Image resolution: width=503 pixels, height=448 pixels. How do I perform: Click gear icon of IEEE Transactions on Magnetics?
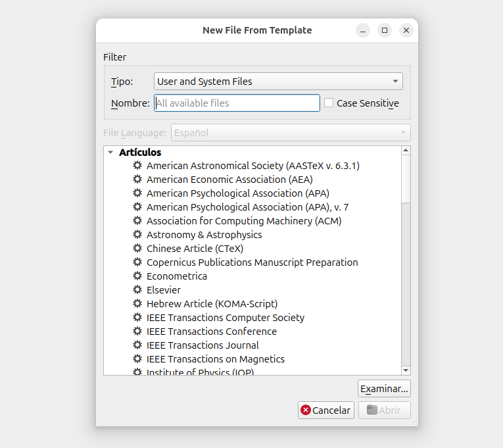click(x=137, y=359)
